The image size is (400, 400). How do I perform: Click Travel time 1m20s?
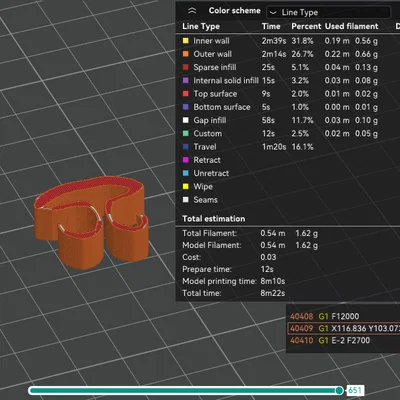(274, 147)
